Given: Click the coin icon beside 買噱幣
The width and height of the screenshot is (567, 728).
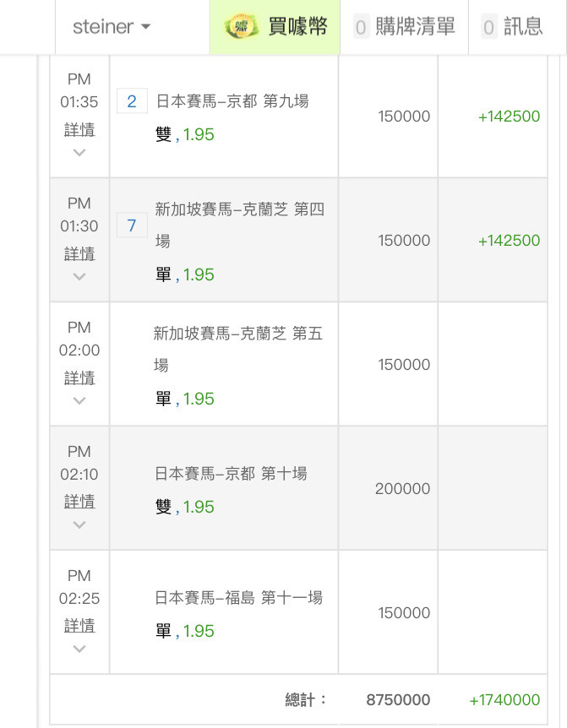Looking at the screenshot, I should [x=241, y=26].
